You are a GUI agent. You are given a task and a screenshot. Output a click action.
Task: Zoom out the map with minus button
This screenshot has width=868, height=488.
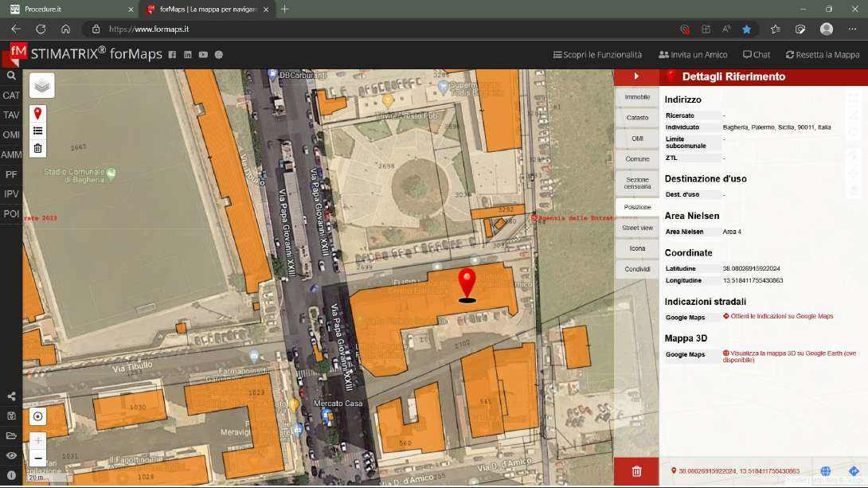pyautogui.click(x=38, y=459)
